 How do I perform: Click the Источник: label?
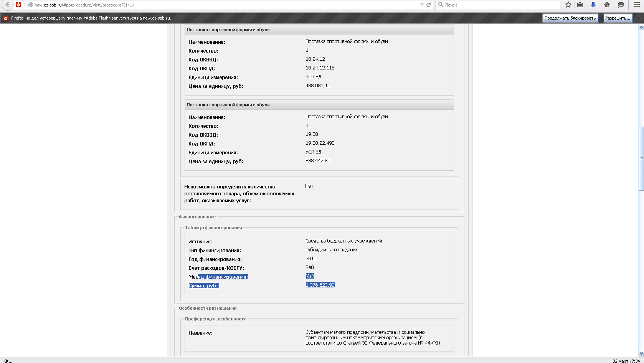point(200,242)
